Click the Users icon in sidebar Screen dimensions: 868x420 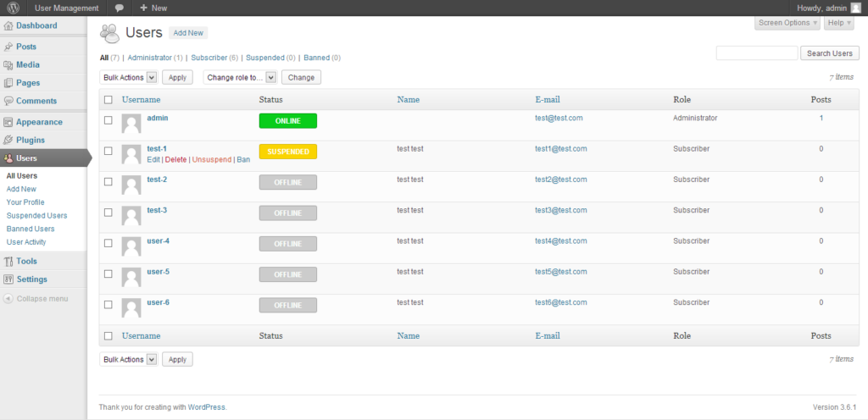(8, 158)
